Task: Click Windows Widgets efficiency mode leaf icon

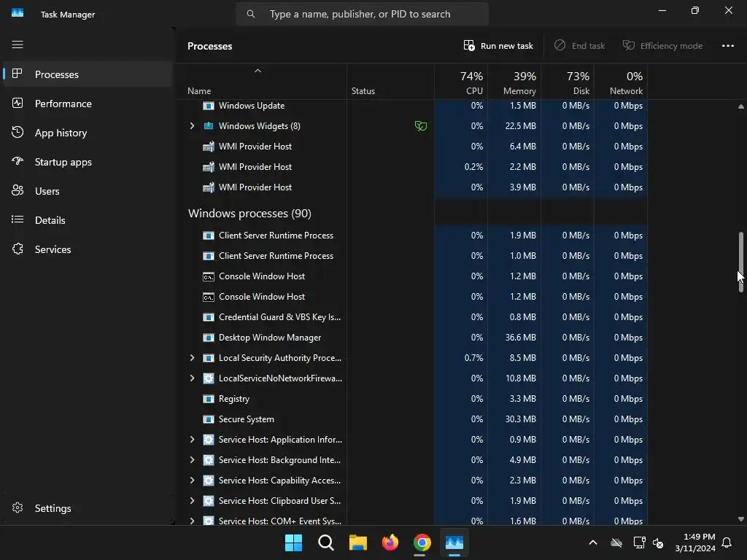Action: click(x=421, y=125)
